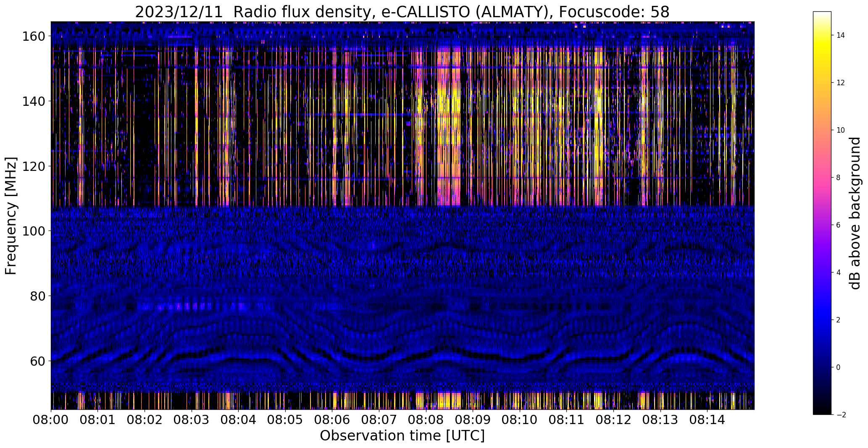Image resolution: width=868 pixels, height=448 pixels.
Task: Select the 08:10 time tick label
Action: coord(520,419)
